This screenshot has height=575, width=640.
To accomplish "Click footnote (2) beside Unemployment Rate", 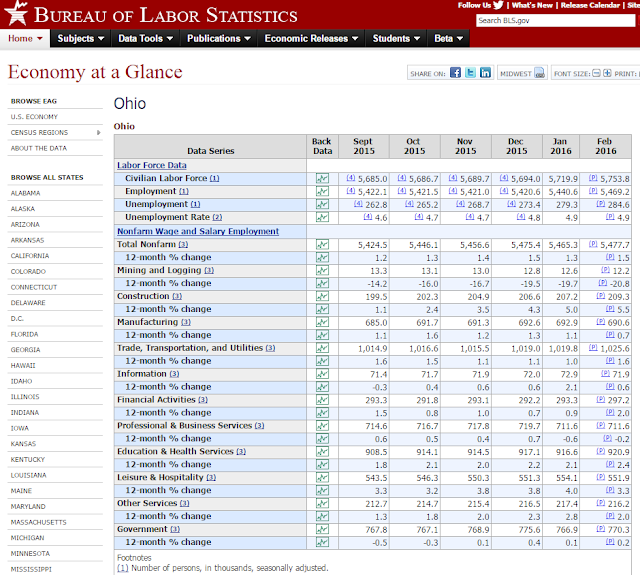I will coord(217,218).
